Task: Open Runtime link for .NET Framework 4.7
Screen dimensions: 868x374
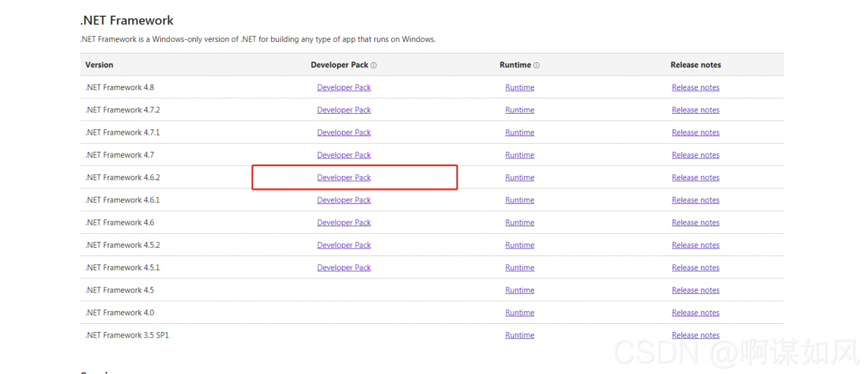Action: pyautogui.click(x=519, y=154)
